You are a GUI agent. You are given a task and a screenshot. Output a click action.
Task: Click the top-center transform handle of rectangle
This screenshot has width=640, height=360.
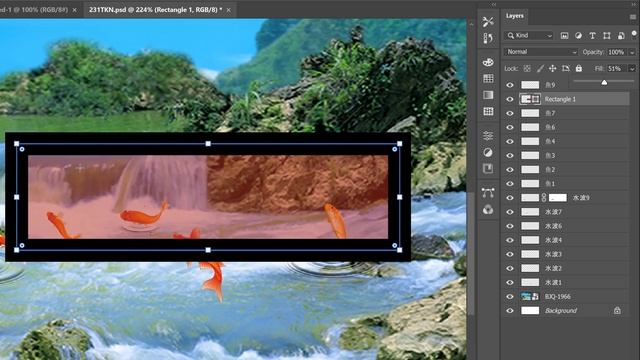[208, 144]
